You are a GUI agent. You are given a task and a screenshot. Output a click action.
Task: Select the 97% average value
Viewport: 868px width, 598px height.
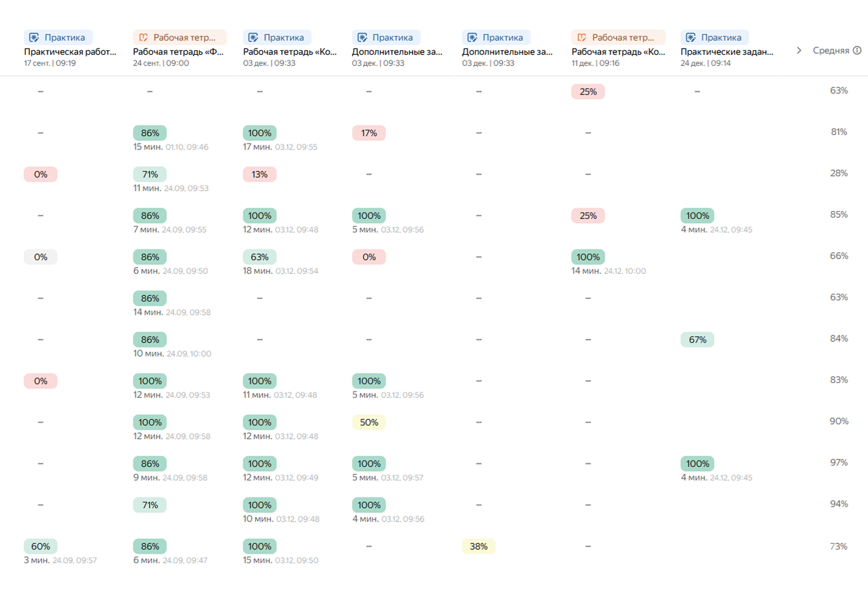[838, 463]
